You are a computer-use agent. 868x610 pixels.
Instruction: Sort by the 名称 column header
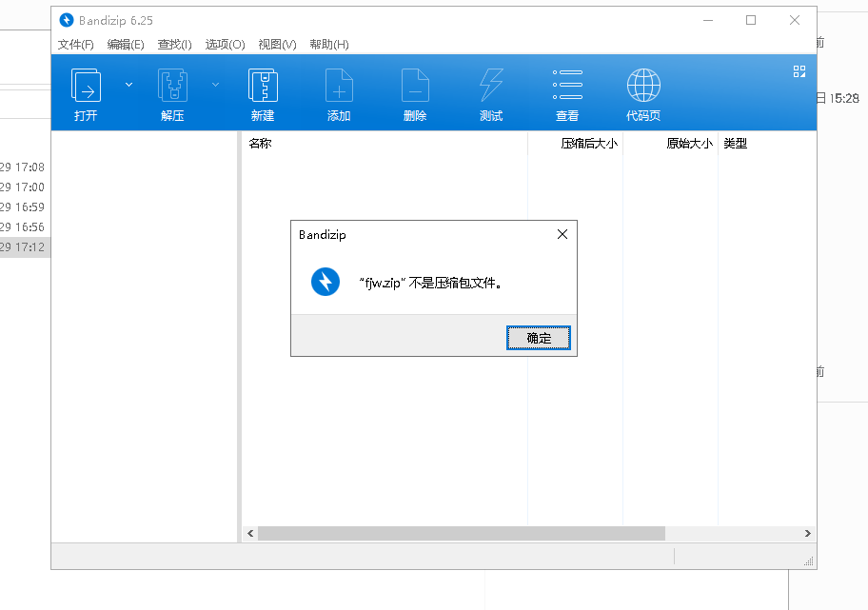click(x=385, y=144)
